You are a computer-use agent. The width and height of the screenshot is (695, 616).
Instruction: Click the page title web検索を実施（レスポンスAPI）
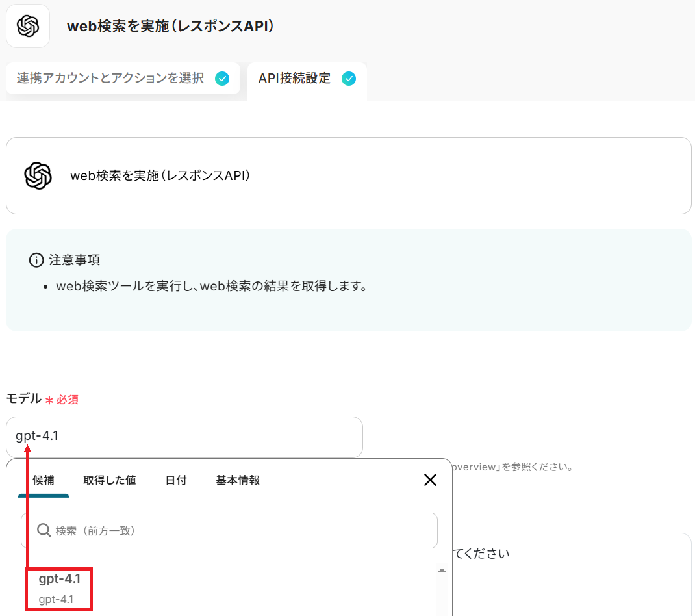click(x=171, y=26)
